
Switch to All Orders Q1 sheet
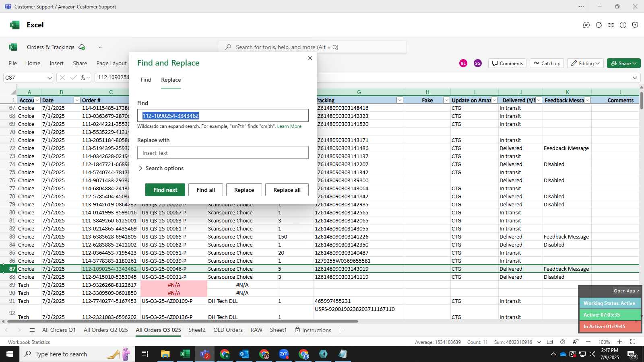[59, 330]
